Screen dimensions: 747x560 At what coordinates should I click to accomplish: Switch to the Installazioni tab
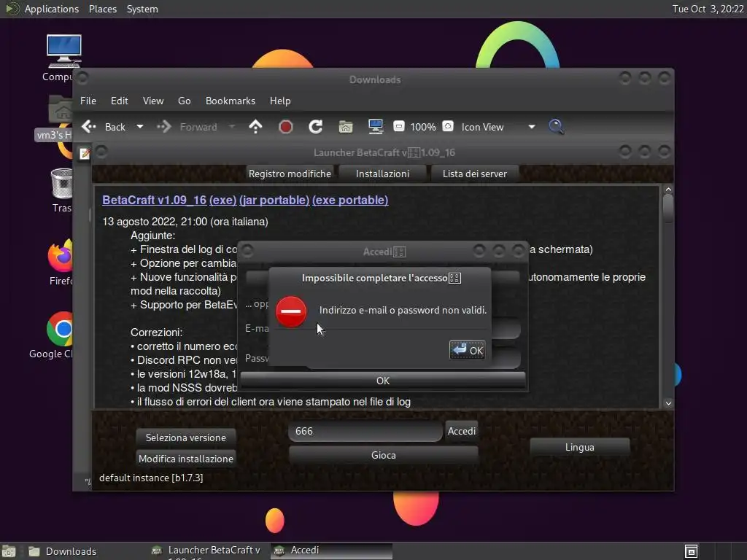[x=382, y=174]
